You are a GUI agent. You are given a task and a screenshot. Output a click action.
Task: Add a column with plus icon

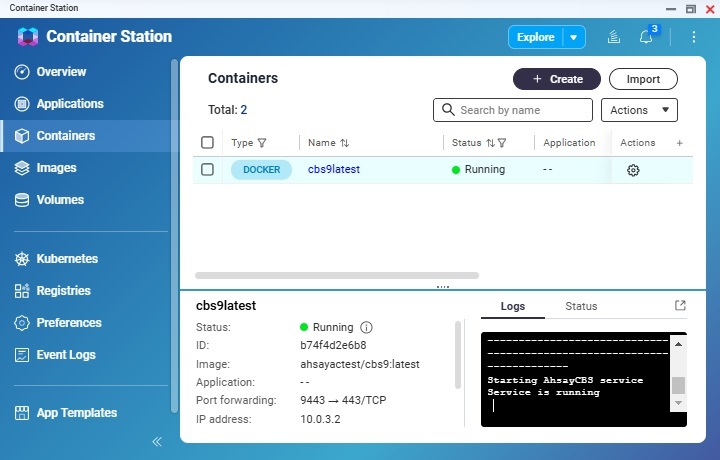(x=680, y=143)
